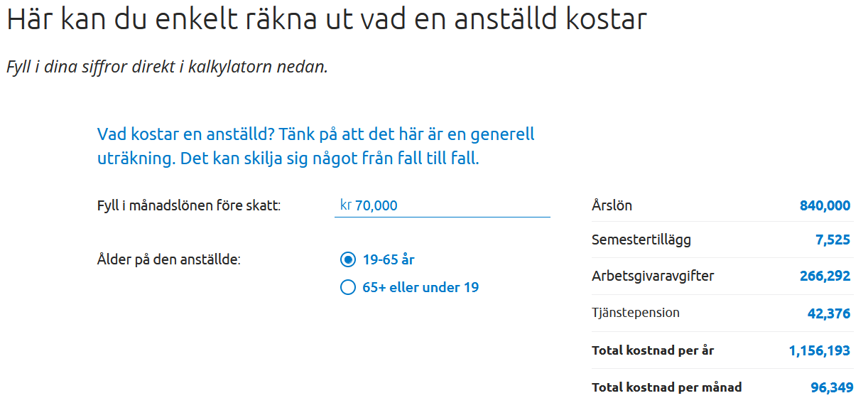Screen dimensions: 868x403
Task: Click the Årslön value 840,000
Action: [825, 205]
